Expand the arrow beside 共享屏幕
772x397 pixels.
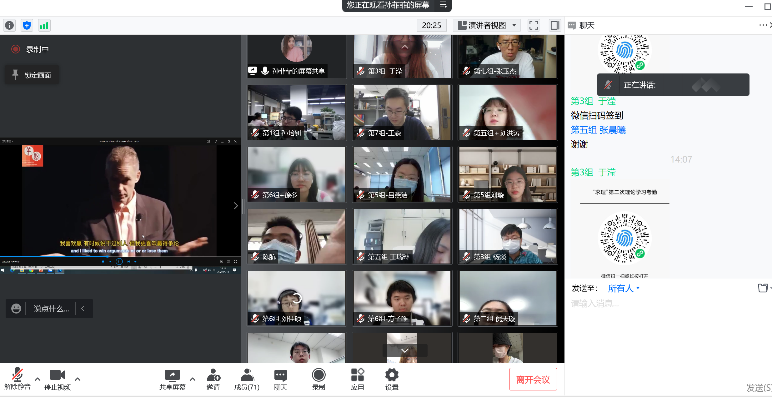click(192, 379)
